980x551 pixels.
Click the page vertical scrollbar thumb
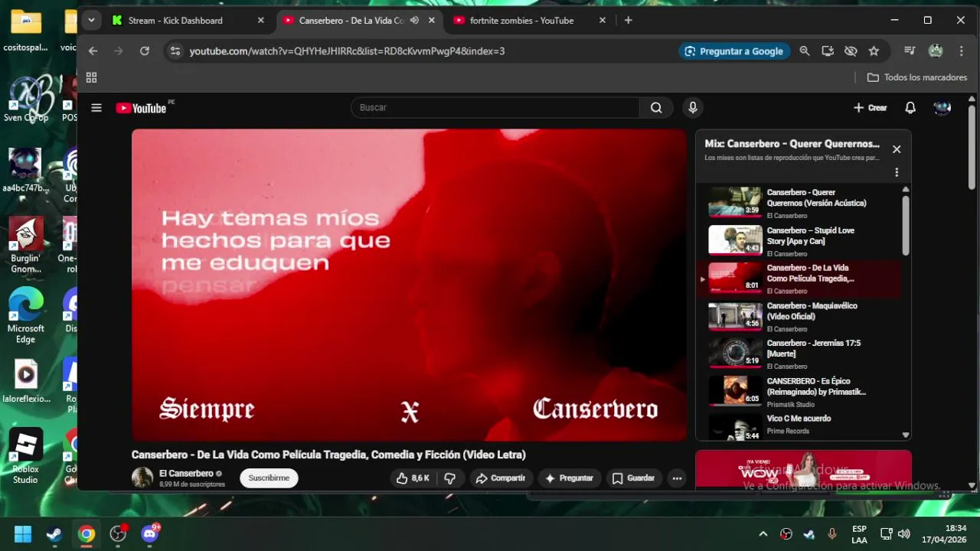pyautogui.click(x=972, y=148)
